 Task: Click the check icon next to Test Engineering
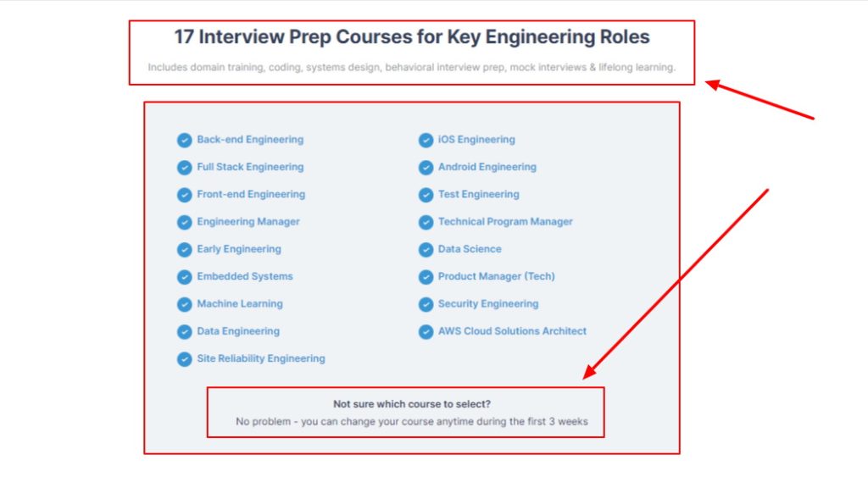(x=426, y=195)
